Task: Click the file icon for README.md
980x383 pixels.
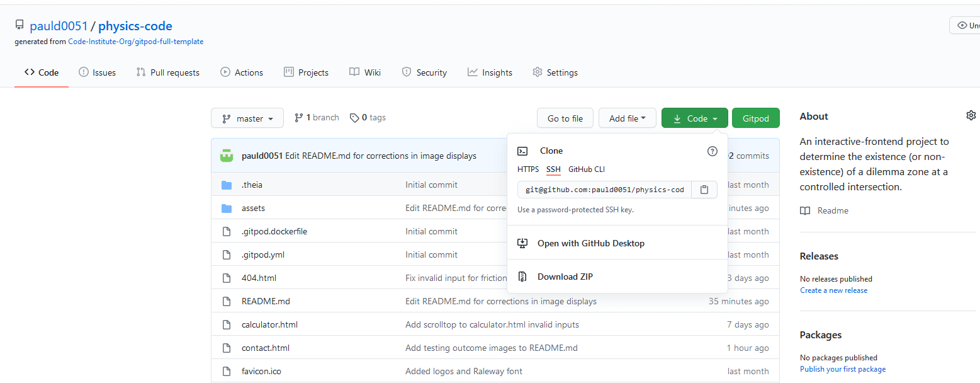Action: (x=227, y=302)
